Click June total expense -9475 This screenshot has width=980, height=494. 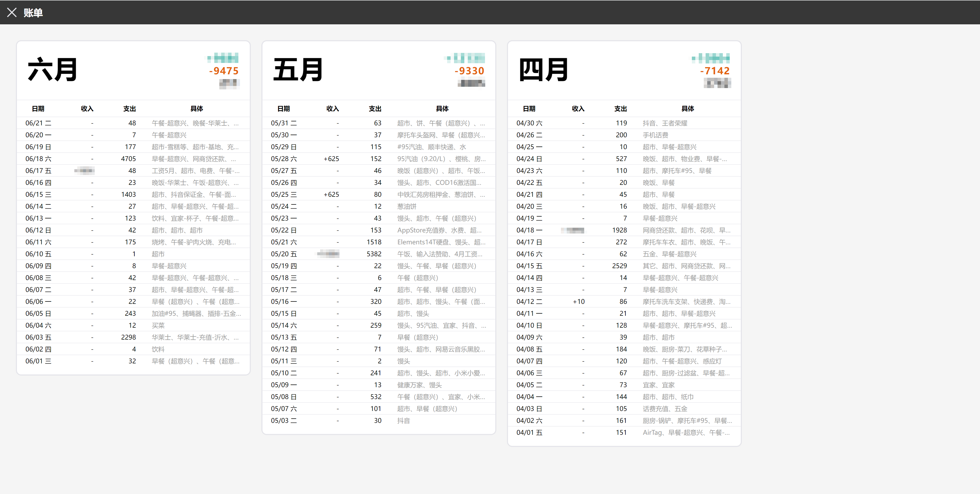[224, 71]
